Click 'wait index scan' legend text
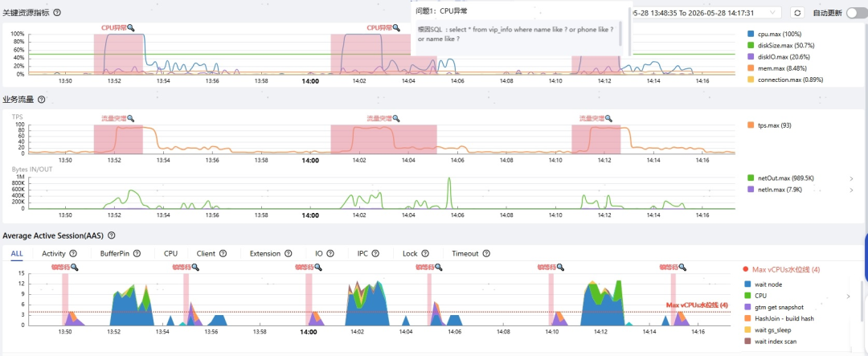The height and width of the screenshot is (356, 868). [776, 342]
